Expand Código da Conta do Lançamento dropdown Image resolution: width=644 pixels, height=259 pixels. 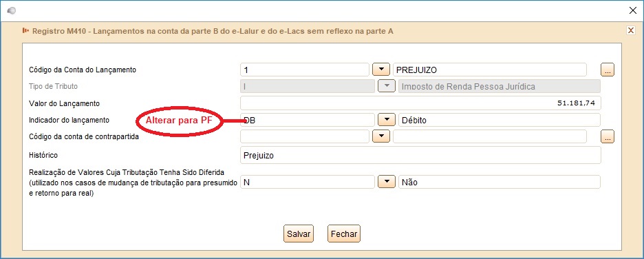pos(380,70)
